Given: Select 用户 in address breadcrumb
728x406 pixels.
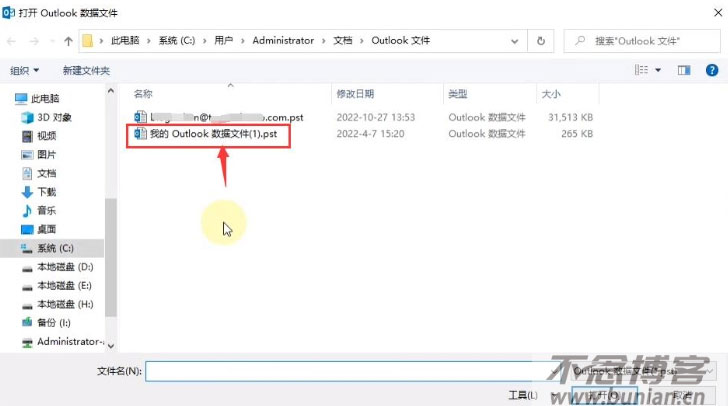Looking at the screenshot, I should 223,41.
